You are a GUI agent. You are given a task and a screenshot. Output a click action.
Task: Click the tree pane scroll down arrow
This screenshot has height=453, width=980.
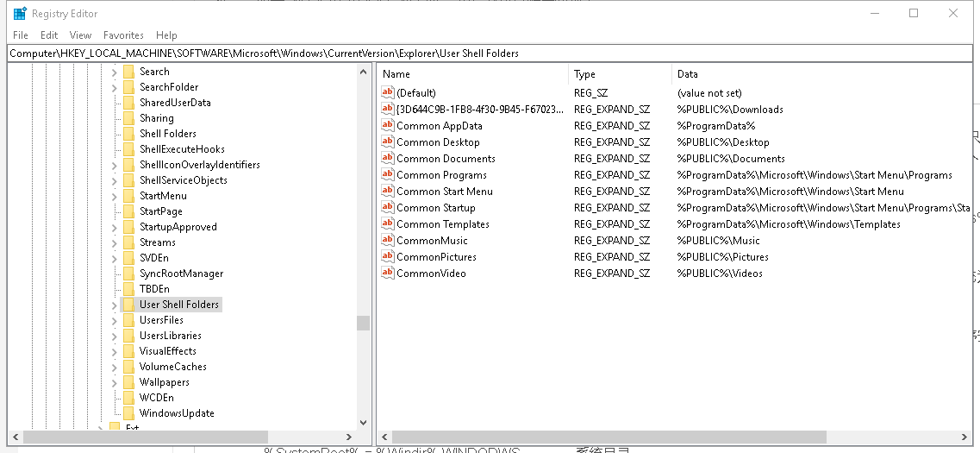pyautogui.click(x=363, y=423)
